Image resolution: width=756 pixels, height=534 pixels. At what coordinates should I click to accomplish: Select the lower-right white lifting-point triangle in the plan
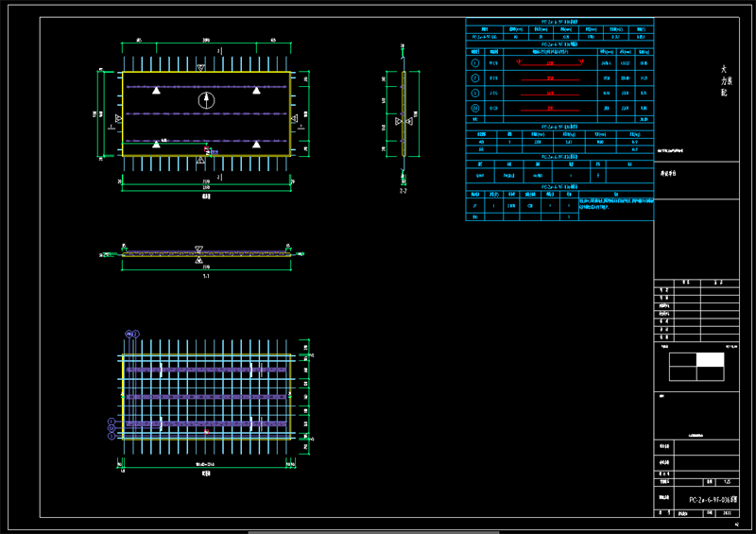(x=256, y=145)
